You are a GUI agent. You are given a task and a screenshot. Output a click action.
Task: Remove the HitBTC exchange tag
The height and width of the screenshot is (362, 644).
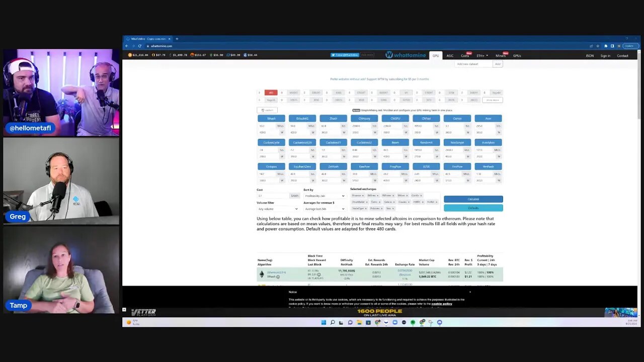pos(423,202)
